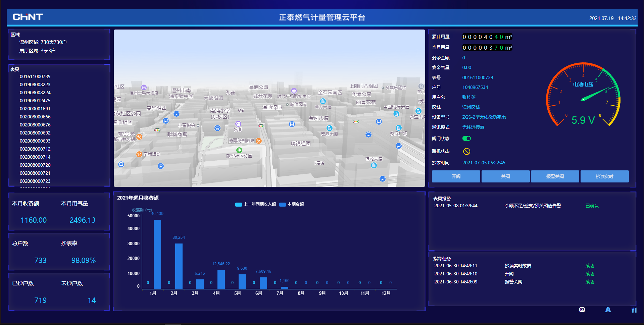Screen dimensions: 644x325
Task: Click the 2月 bar labeled 30,254
Action: pos(179,266)
